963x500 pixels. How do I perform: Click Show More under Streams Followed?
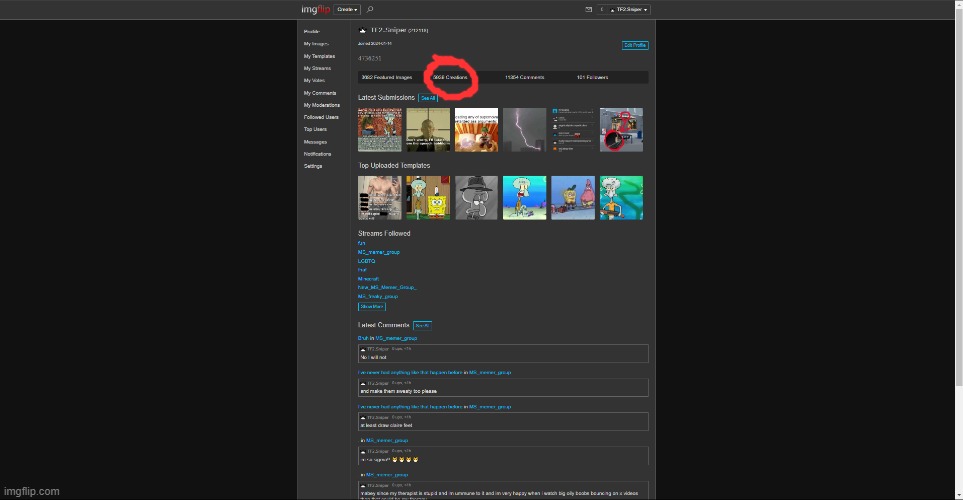[x=372, y=307]
